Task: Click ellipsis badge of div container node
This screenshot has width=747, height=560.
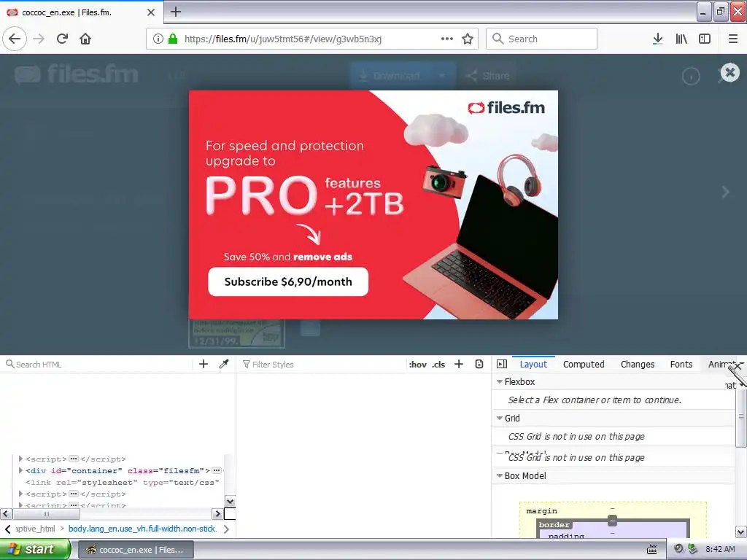Action: click(216, 470)
